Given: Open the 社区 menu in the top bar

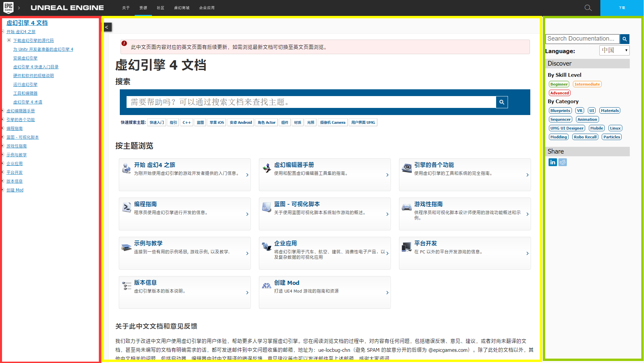Looking at the screenshot, I should click(161, 8).
